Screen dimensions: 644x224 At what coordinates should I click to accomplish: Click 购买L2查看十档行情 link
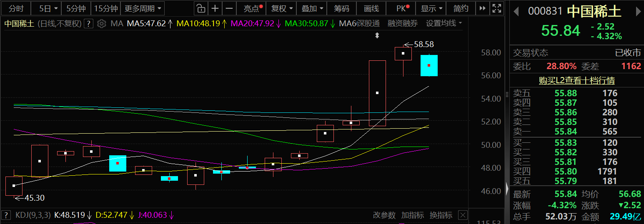click(576, 80)
